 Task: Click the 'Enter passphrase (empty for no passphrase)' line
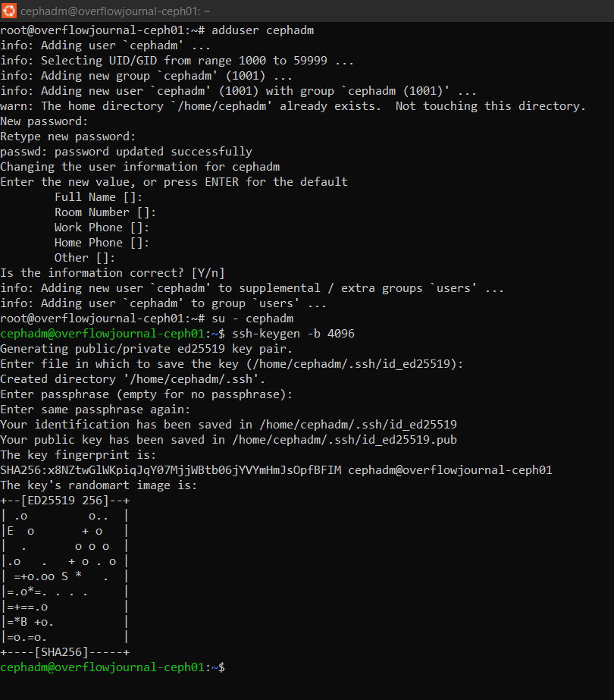click(x=146, y=394)
